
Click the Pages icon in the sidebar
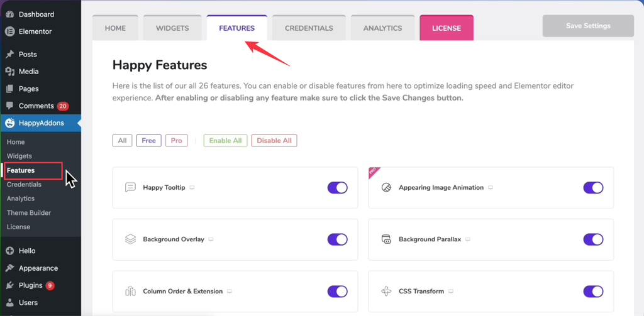[10, 89]
